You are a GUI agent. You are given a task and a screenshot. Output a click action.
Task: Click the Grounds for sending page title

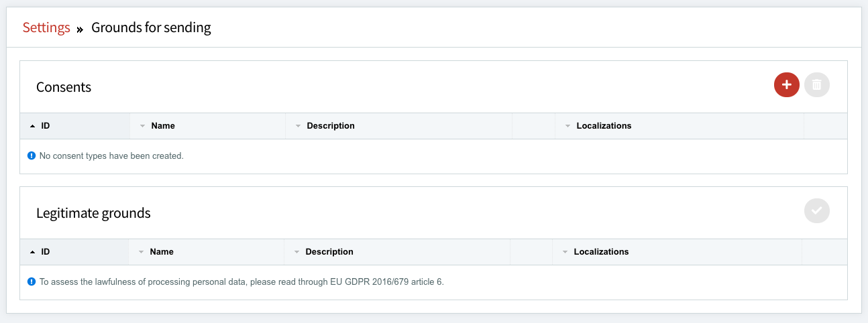(x=151, y=27)
